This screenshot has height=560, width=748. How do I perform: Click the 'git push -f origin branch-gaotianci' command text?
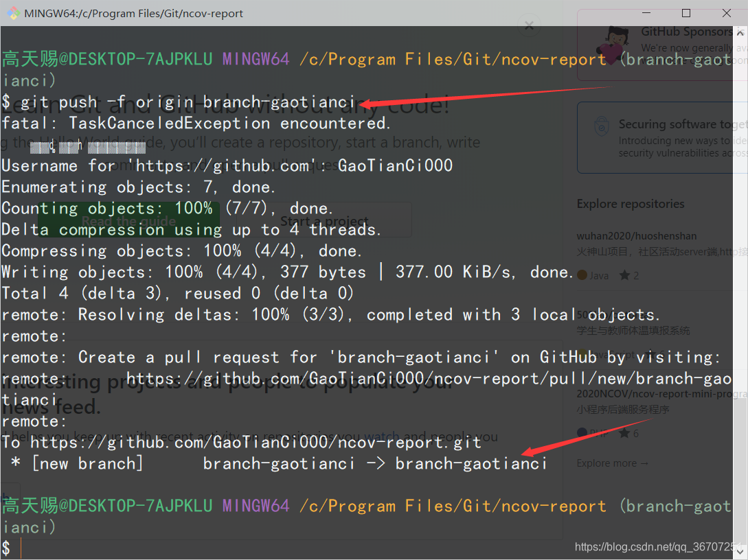[188, 102]
